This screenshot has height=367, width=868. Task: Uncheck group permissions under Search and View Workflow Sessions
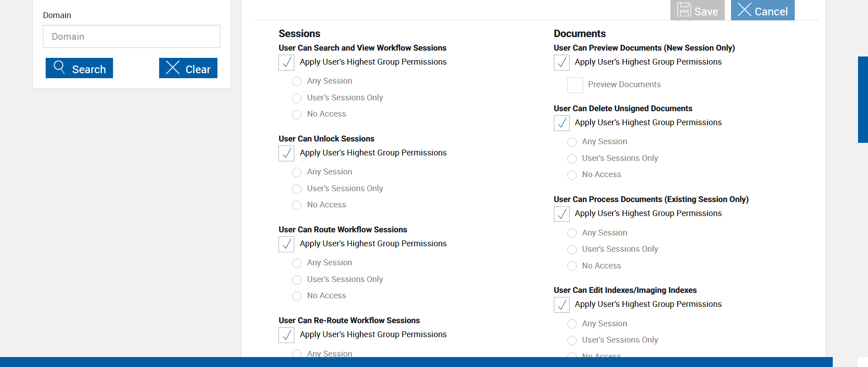(287, 62)
